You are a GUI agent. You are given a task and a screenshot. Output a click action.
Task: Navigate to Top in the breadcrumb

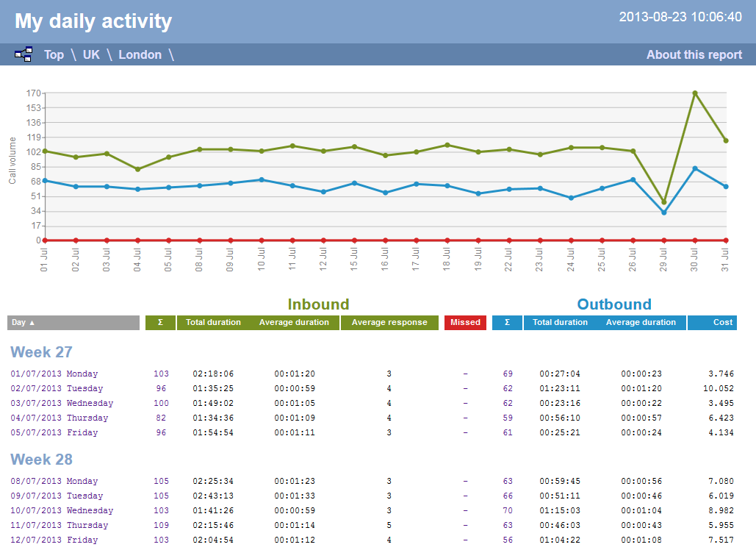pos(54,54)
